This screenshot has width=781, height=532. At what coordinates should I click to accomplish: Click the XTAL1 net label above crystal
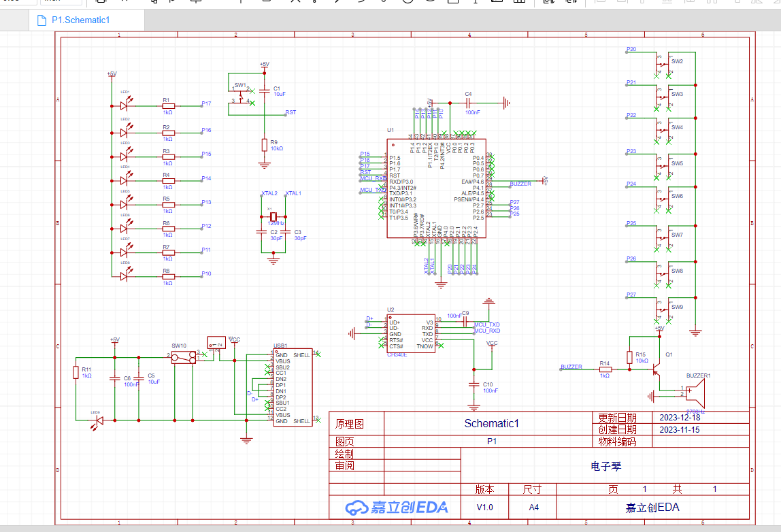click(293, 193)
